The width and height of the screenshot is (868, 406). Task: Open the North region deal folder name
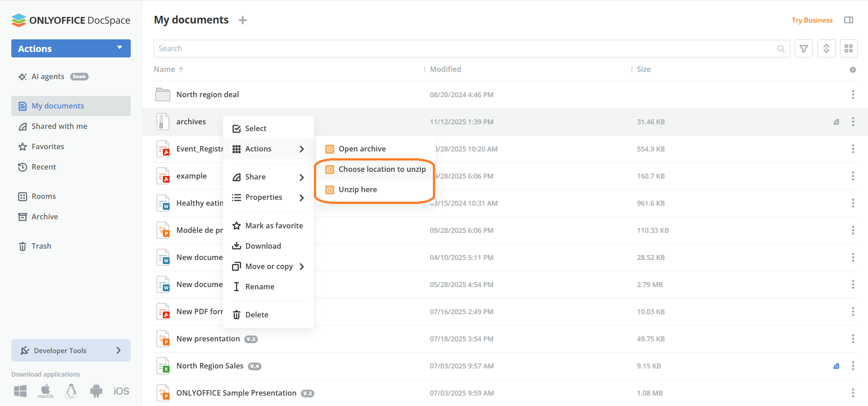click(x=208, y=94)
